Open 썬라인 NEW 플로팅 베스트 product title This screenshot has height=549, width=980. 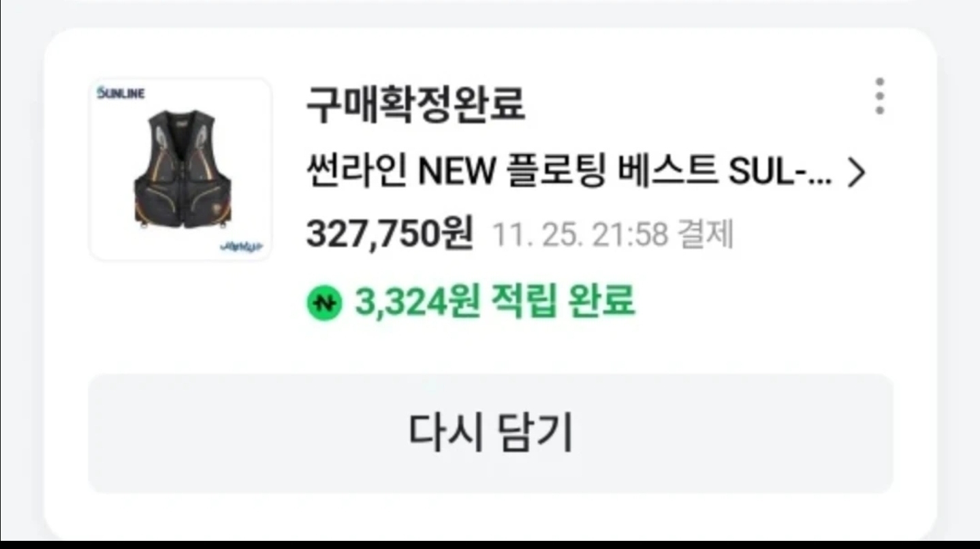[569, 173]
